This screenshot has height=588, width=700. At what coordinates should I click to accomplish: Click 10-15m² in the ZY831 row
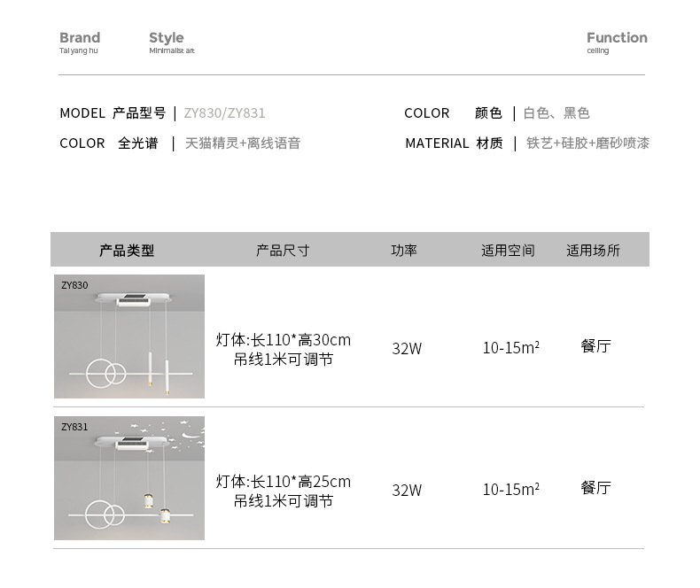(511, 489)
